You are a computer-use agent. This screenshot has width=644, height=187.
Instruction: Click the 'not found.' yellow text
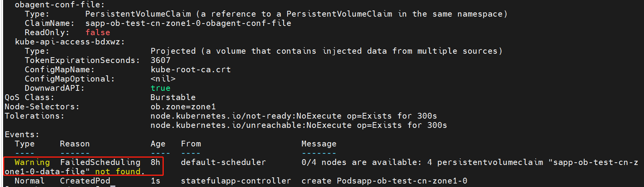coord(120,172)
